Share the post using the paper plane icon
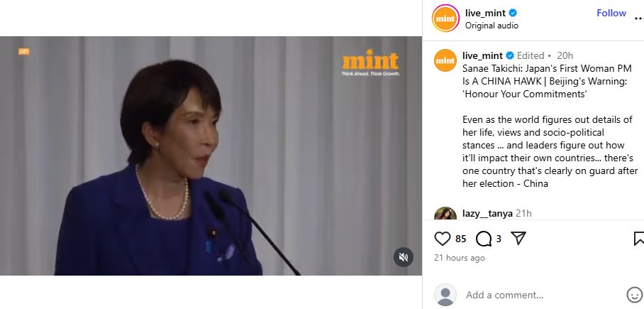The width and height of the screenshot is (644, 309). pyautogui.click(x=518, y=238)
